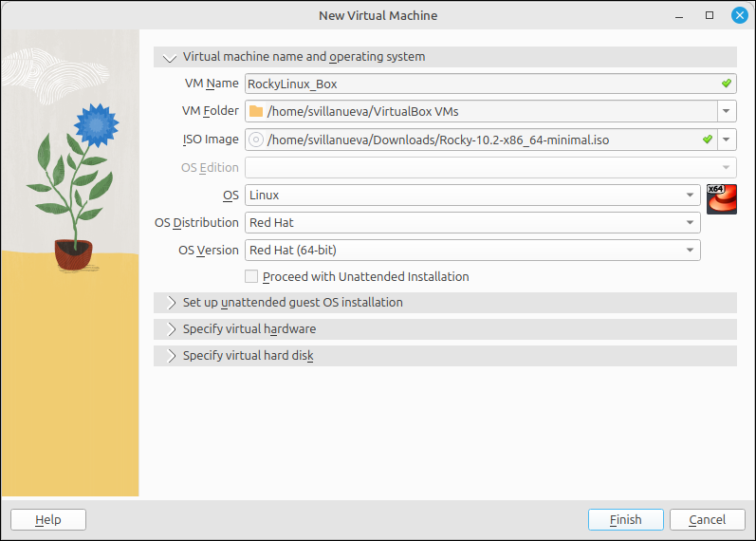Viewport: 756px width, 541px height.
Task: Click the green checkmark in VM Name field
Action: (x=726, y=84)
